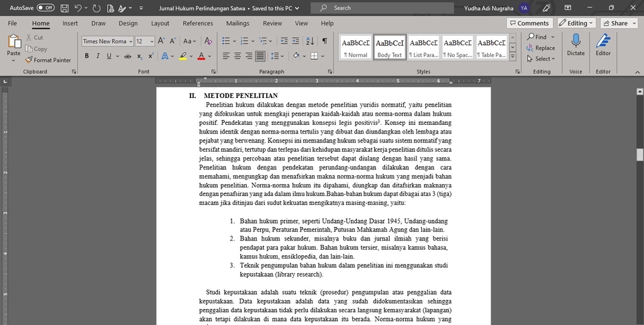Click the red font color button
Screen dimensions: 644x325
(x=201, y=56)
